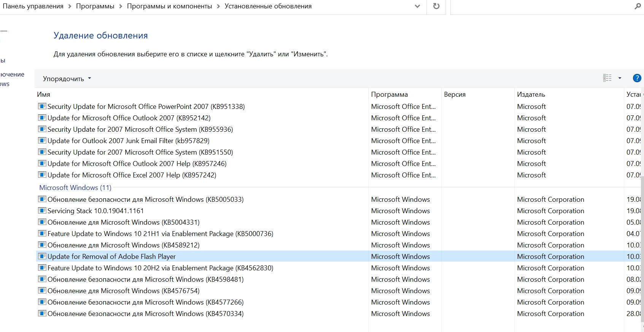Select Feature Update to Windows 10 20H2 name

[x=160, y=268]
